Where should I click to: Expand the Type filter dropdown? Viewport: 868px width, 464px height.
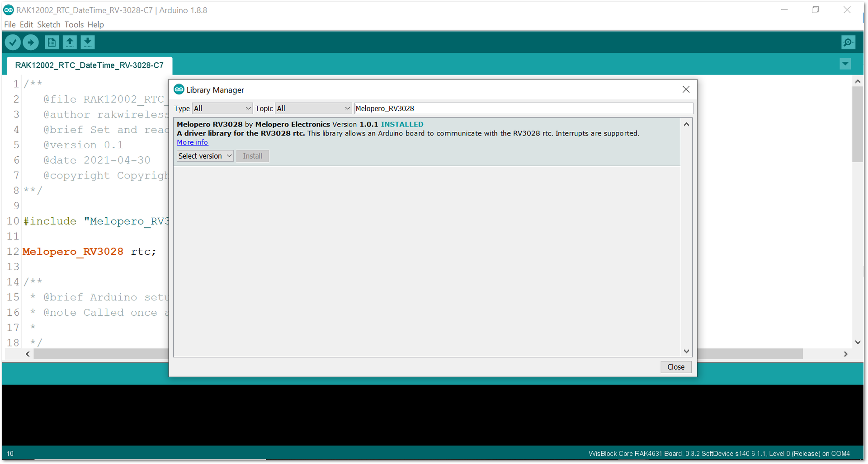(x=222, y=108)
